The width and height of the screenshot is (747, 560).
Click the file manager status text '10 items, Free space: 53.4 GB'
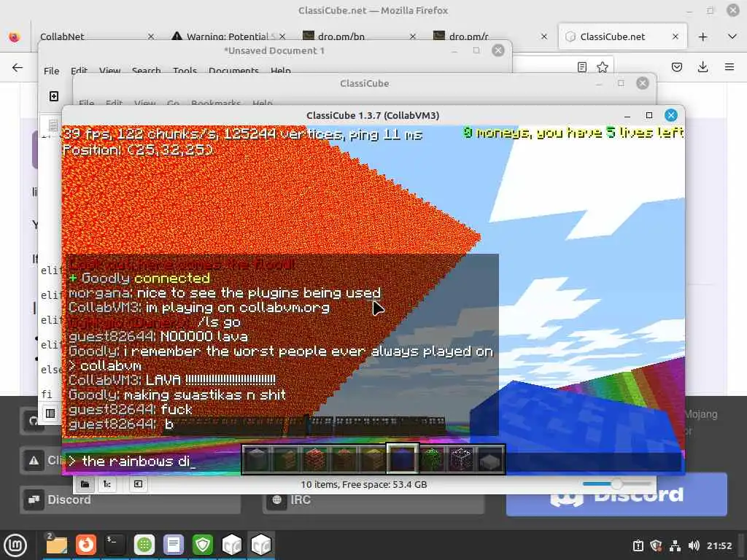363,484
